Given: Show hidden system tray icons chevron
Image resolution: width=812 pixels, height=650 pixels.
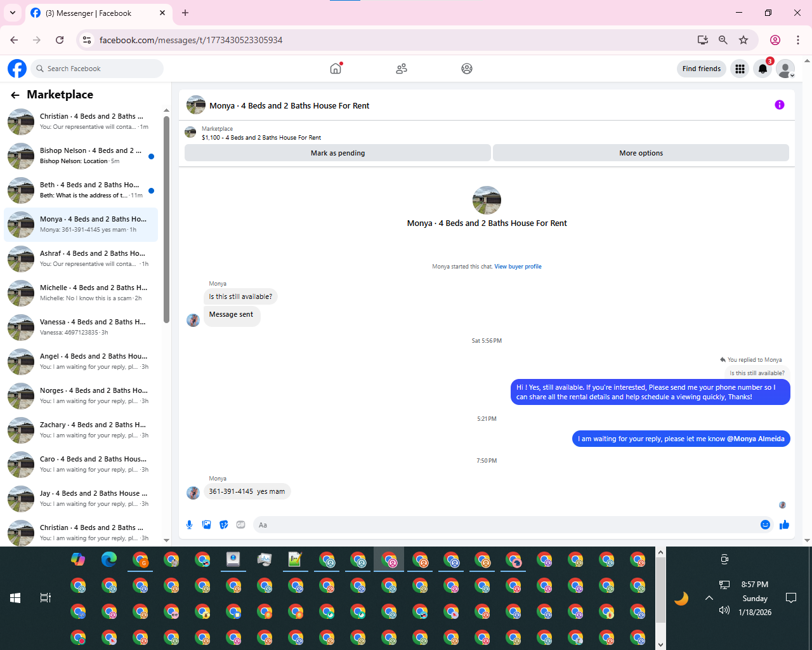Looking at the screenshot, I should pos(709,598).
